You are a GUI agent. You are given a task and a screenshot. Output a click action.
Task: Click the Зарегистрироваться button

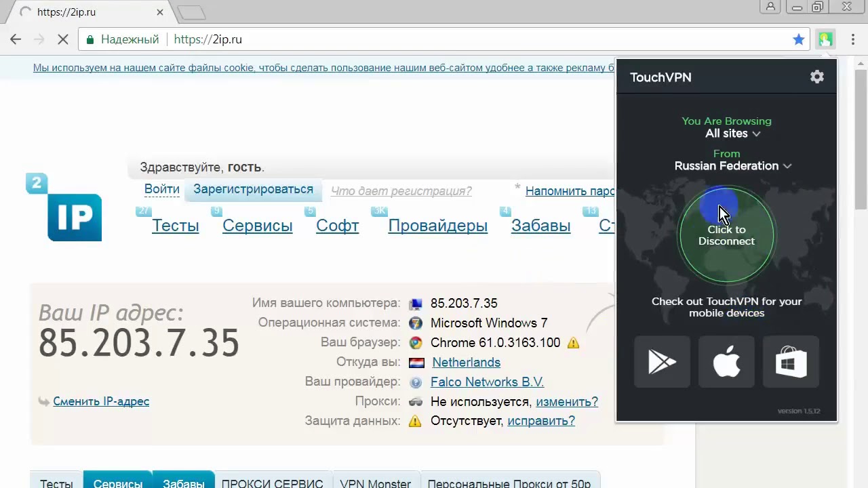click(x=254, y=190)
